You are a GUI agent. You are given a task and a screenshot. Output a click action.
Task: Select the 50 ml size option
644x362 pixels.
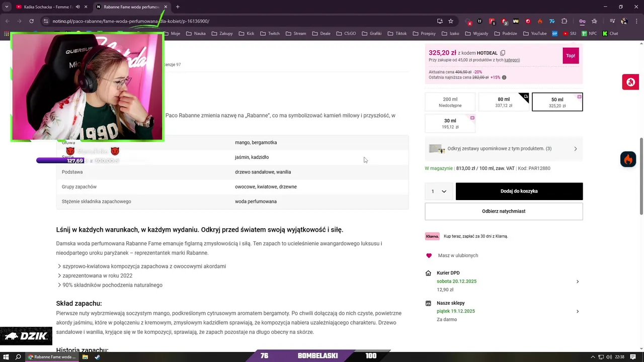pyautogui.click(x=557, y=102)
